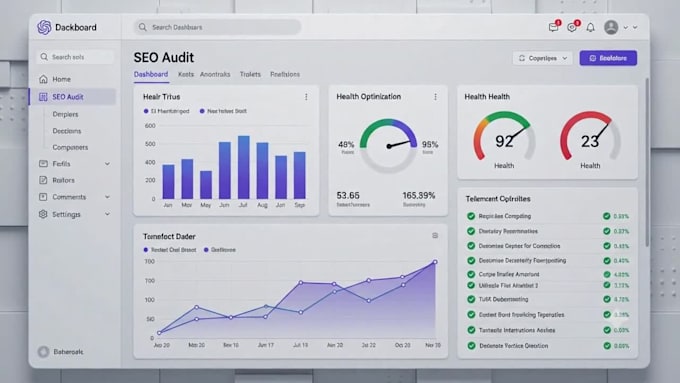Open the Health Optimization card kebab menu

[x=435, y=97]
